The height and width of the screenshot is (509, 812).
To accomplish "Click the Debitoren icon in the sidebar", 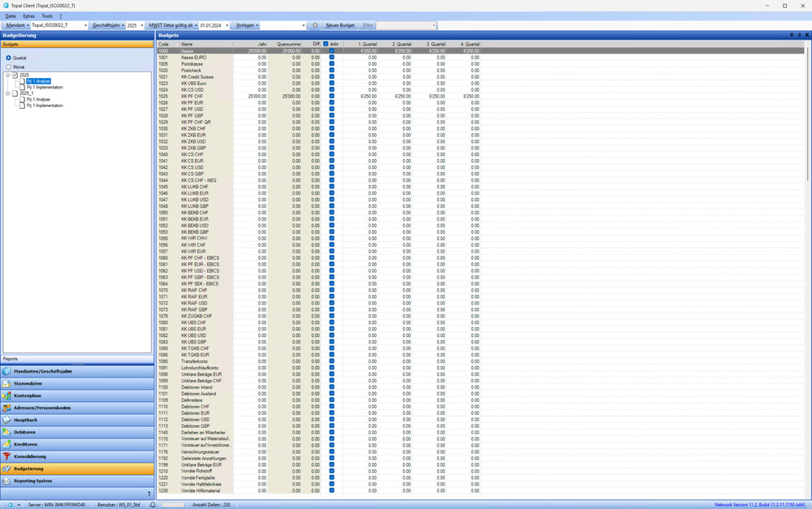I will 7,432.
